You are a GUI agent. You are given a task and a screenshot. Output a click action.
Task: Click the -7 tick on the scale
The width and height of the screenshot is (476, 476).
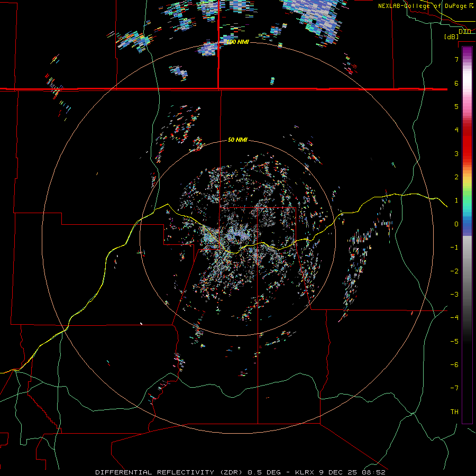(x=454, y=388)
